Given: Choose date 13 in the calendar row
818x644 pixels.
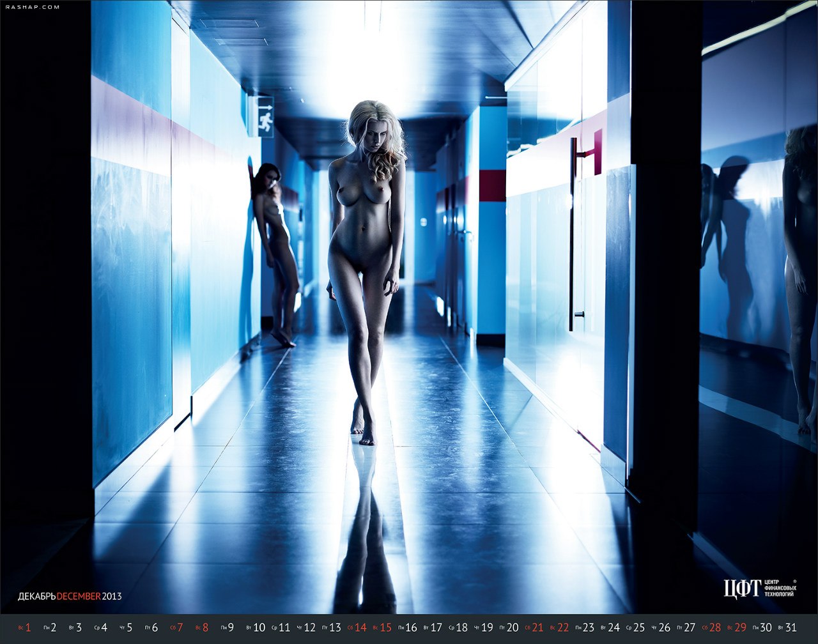Looking at the screenshot, I should coord(335,627).
